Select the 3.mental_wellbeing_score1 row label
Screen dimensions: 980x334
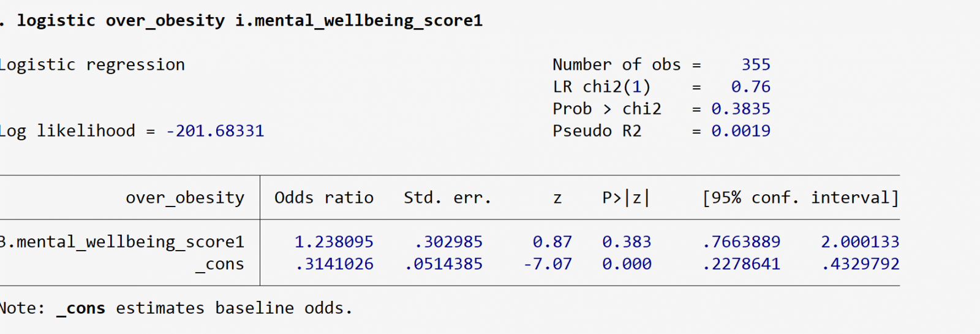(123, 242)
